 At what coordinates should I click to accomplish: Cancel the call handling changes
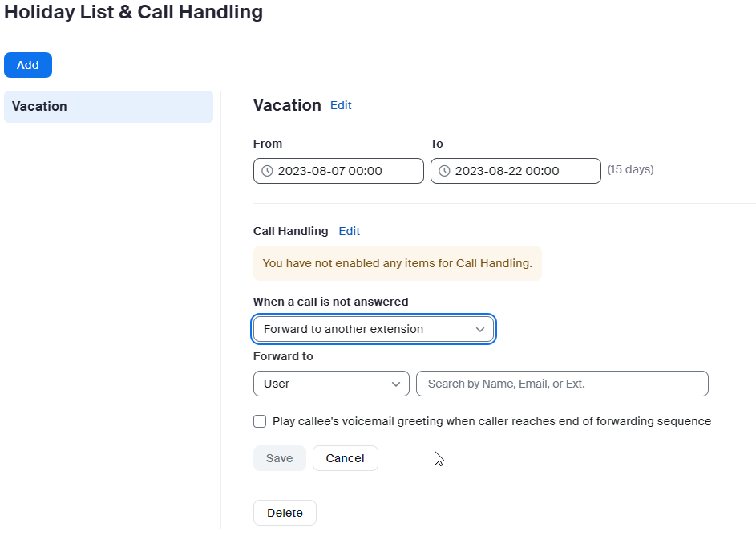click(345, 458)
